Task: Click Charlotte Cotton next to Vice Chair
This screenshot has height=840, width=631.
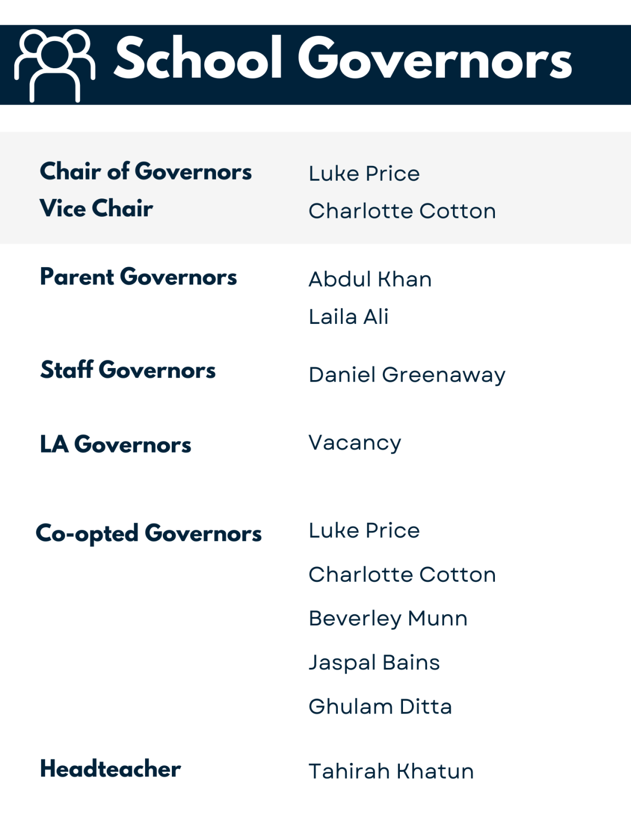Action: [402, 211]
